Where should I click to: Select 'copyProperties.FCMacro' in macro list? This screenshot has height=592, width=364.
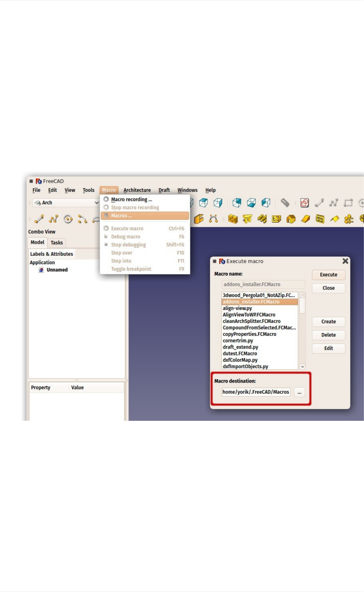pyautogui.click(x=260, y=334)
